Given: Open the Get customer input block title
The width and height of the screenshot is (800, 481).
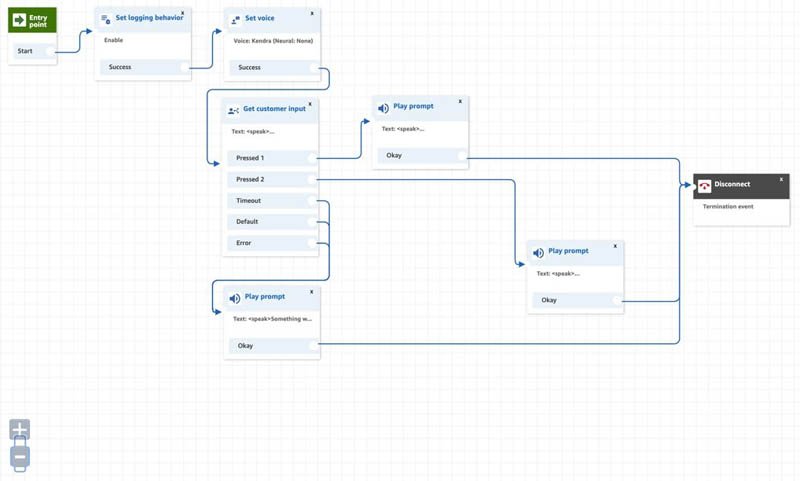Looking at the screenshot, I should click(x=274, y=109).
